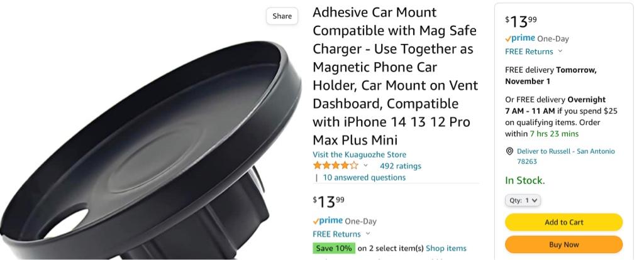Click the Buy Now button
This screenshot has height=260, width=644.
564,244
